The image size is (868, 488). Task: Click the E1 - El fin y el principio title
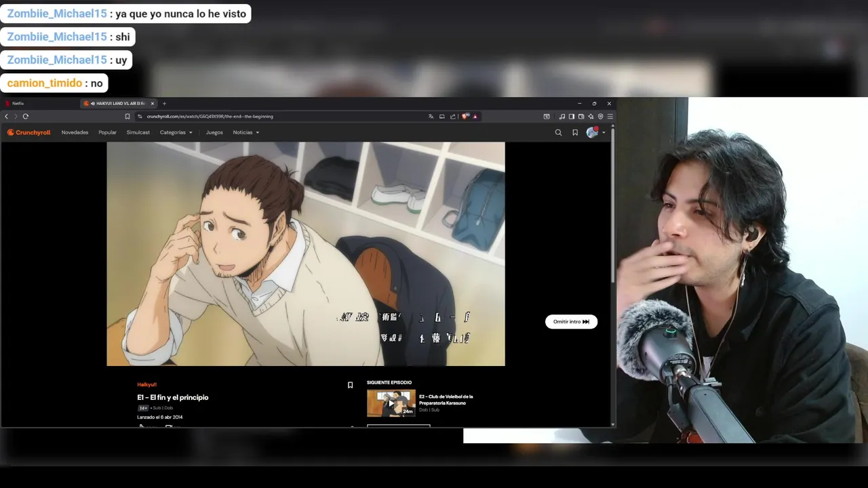coord(173,398)
